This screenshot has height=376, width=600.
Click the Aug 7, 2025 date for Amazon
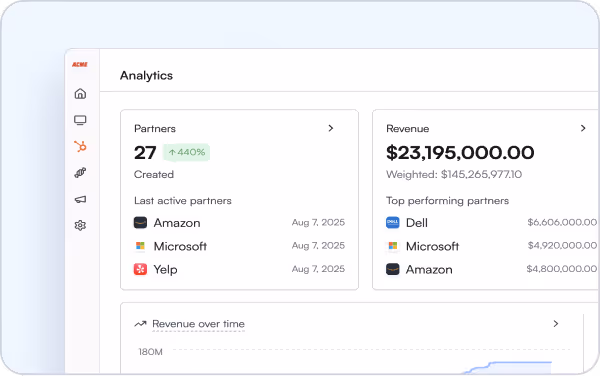pyautogui.click(x=318, y=222)
